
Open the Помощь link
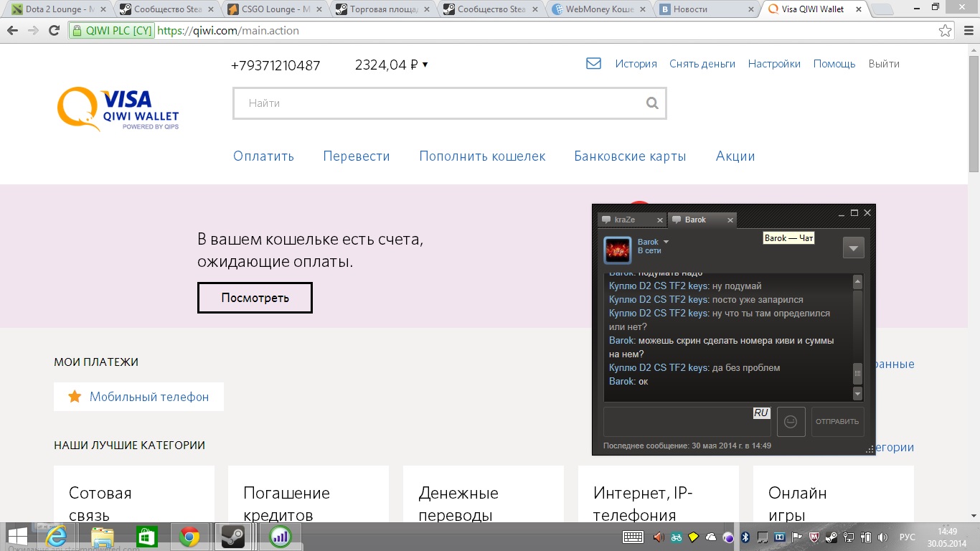click(x=834, y=64)
